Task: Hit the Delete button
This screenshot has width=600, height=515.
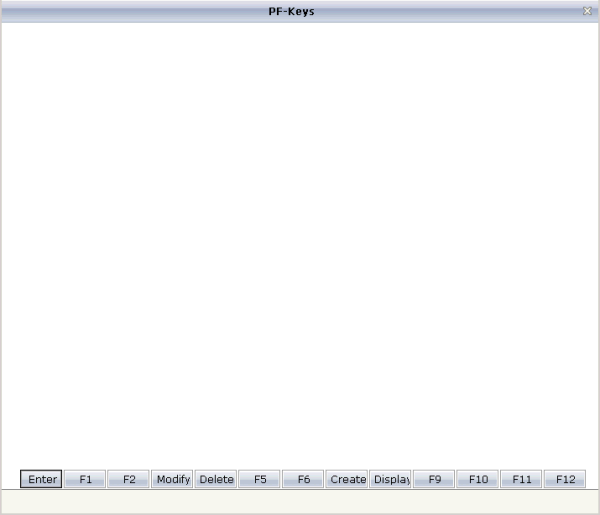Action: tap(216, 479)
